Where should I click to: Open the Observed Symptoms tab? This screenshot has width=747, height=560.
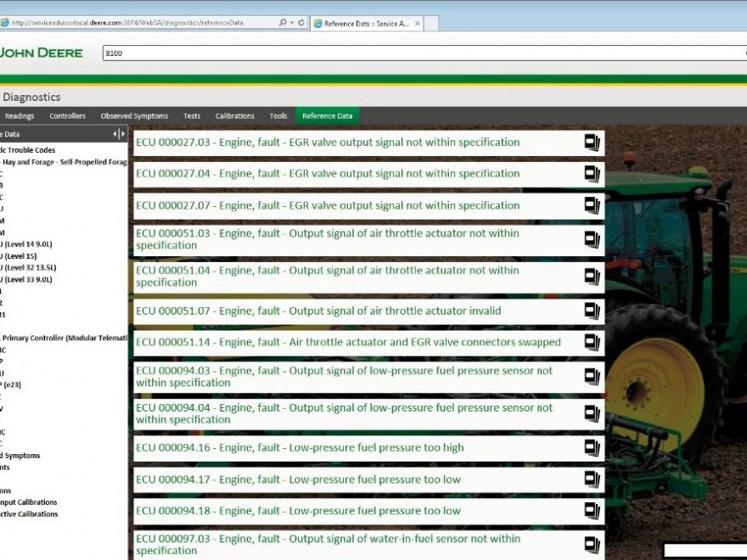134,116
